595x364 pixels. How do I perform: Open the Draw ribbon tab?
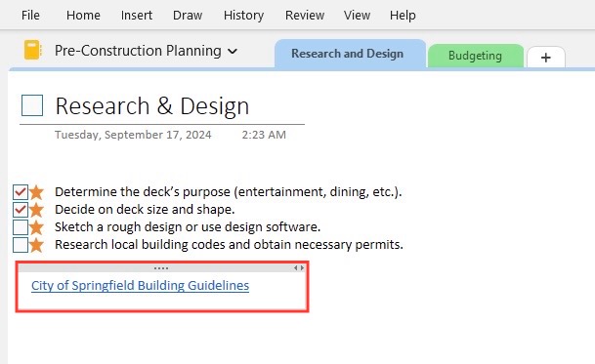pos(188,16)
